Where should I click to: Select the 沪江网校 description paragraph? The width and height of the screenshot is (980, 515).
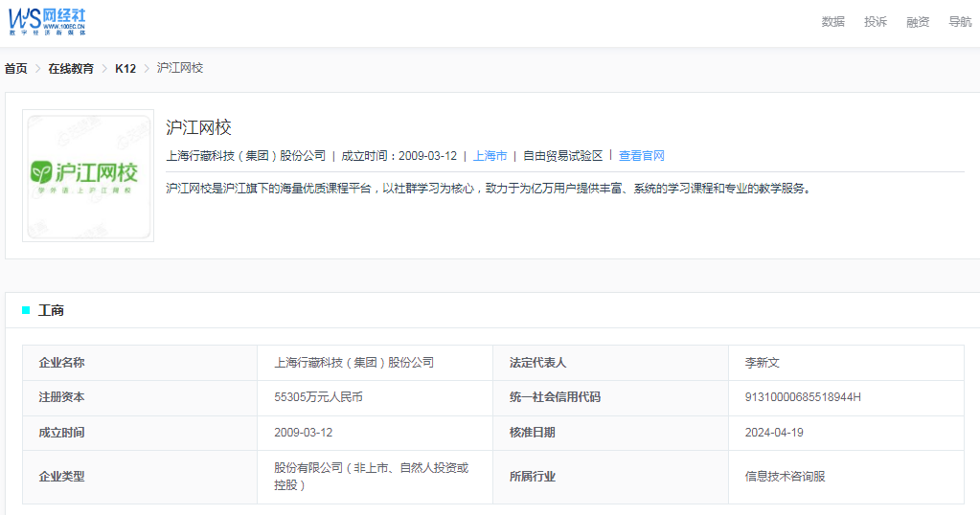490,189
